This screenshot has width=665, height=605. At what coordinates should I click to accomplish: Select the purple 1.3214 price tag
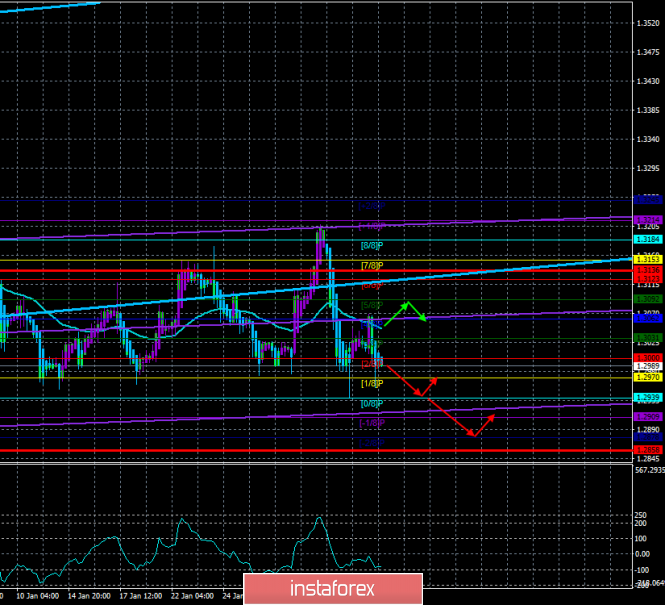coord(648,220)
